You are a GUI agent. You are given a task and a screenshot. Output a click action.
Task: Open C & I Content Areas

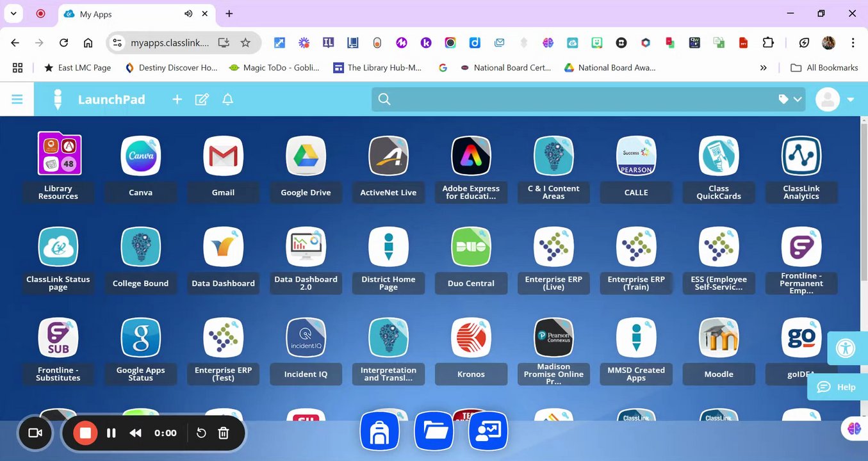coord(554,156)
